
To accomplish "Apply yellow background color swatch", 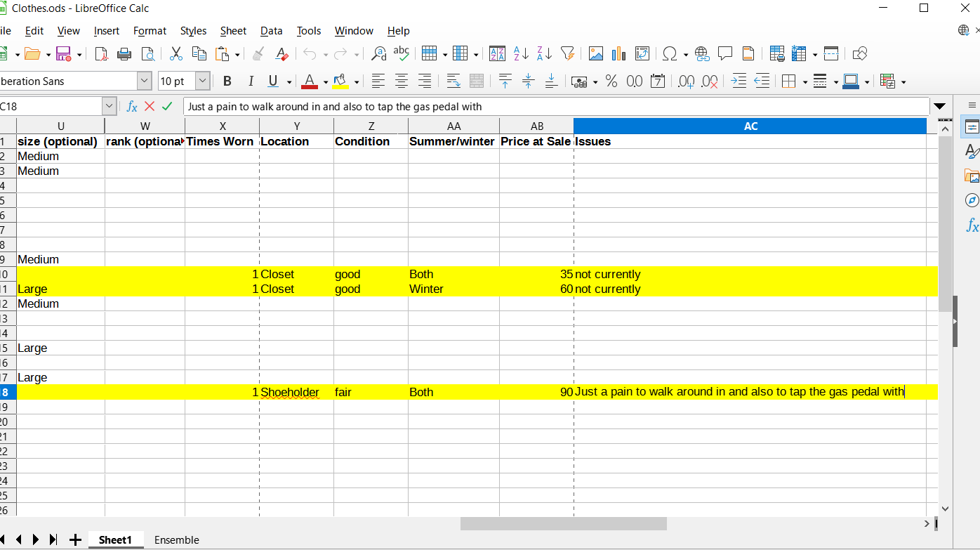I will 341,81.
